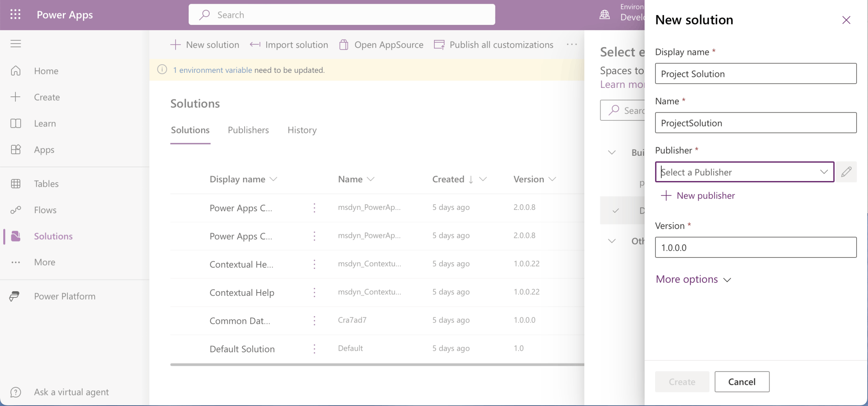
Task: Click into the Version input field
Action: 755,247
